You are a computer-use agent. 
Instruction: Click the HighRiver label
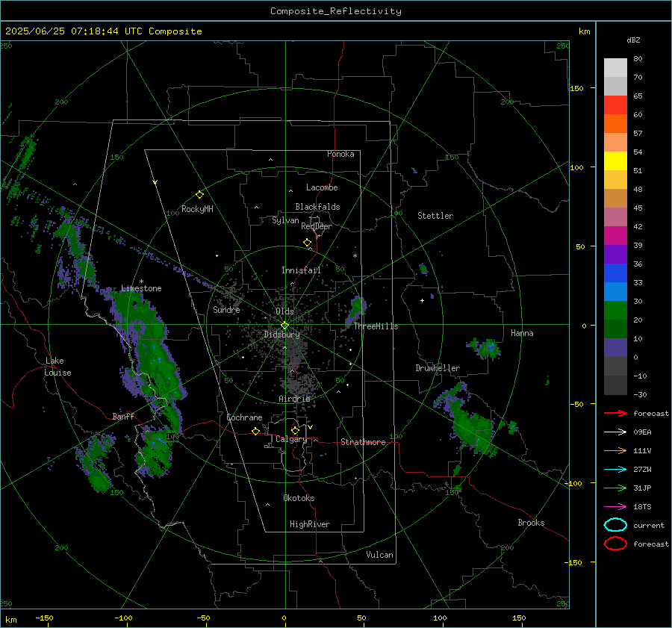(310, 524)
